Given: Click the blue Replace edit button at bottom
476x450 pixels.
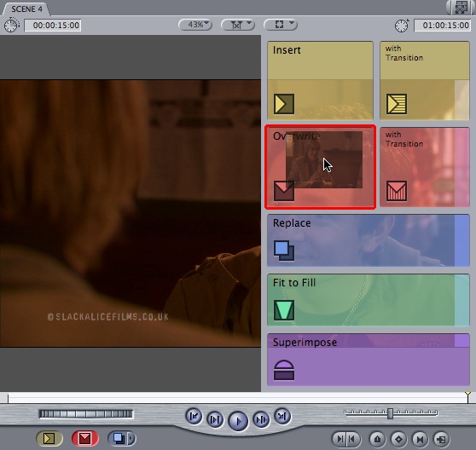Looking at the screenshot, I should (119, 438).
